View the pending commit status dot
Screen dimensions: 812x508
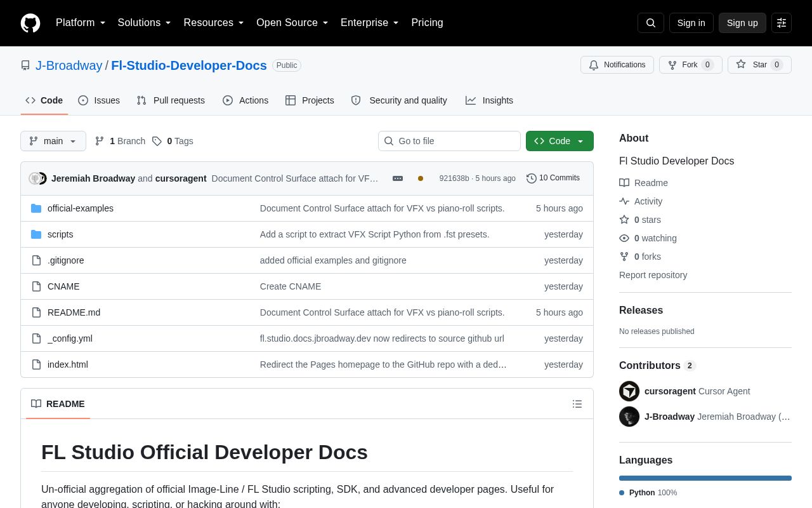[x=421, y=178]
